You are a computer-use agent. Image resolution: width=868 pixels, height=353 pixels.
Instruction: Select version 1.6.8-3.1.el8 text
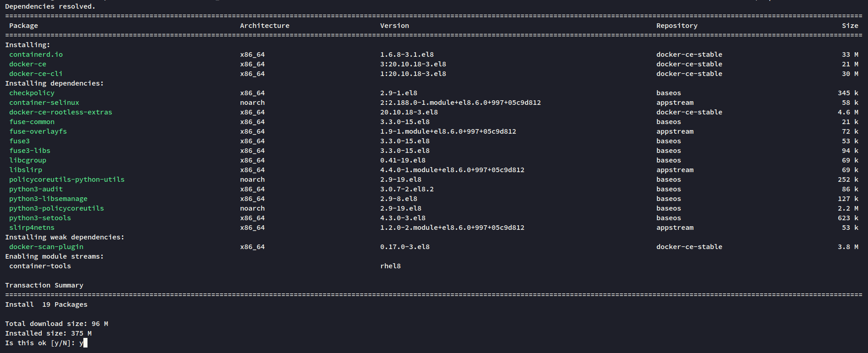407,54
